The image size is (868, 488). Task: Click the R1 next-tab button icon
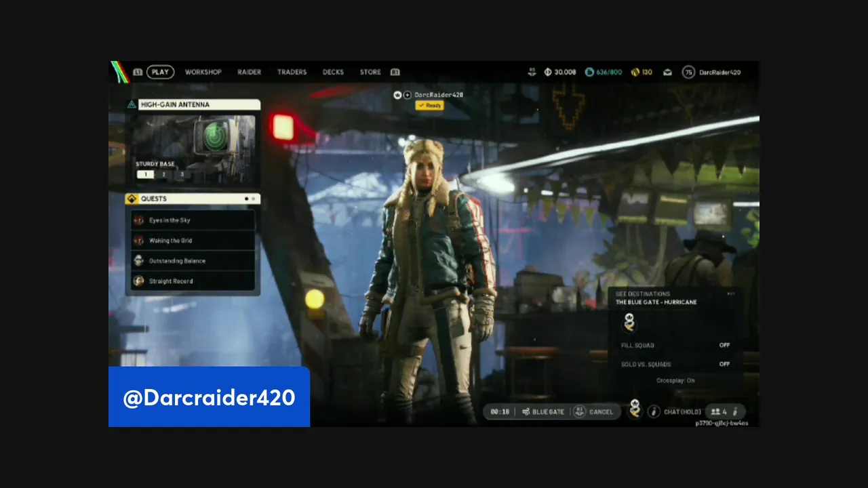click(x=395, y=72)
